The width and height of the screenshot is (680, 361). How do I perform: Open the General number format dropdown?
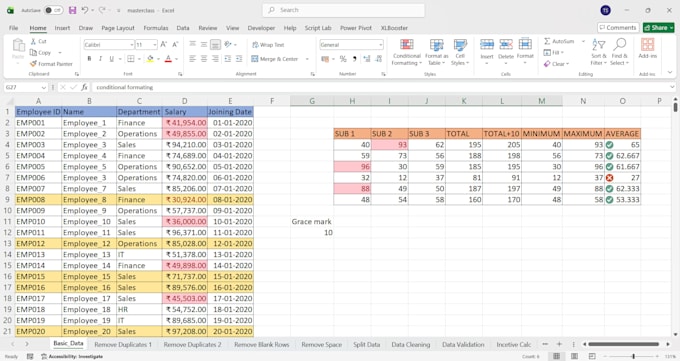[x=380, y=45]
